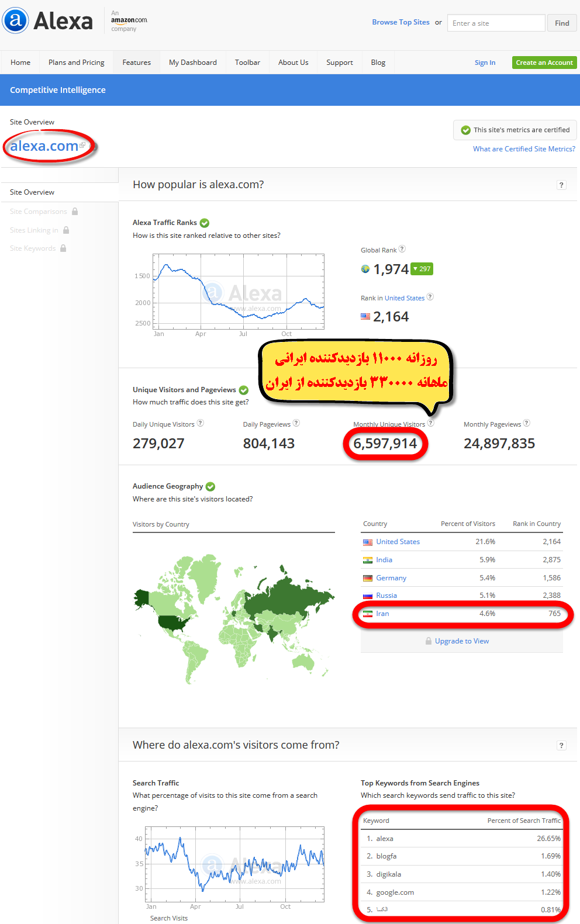Click help icon next to Daily Pageviews
The height and width of the screenshot is (924, 580).
(x=296, y=423)
